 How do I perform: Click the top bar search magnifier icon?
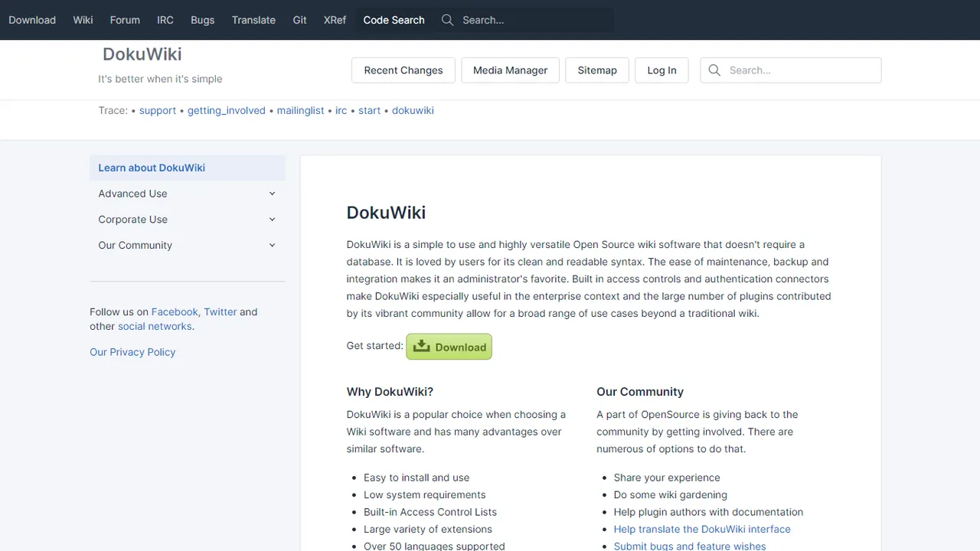coord(448,20)
